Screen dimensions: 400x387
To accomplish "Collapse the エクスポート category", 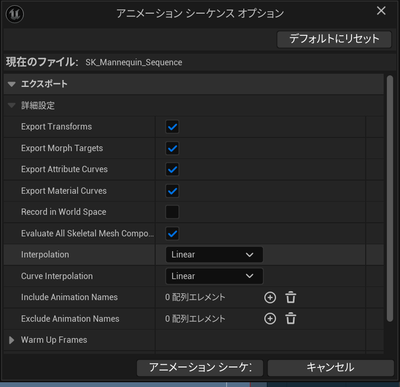I will (x=12, y=84).
